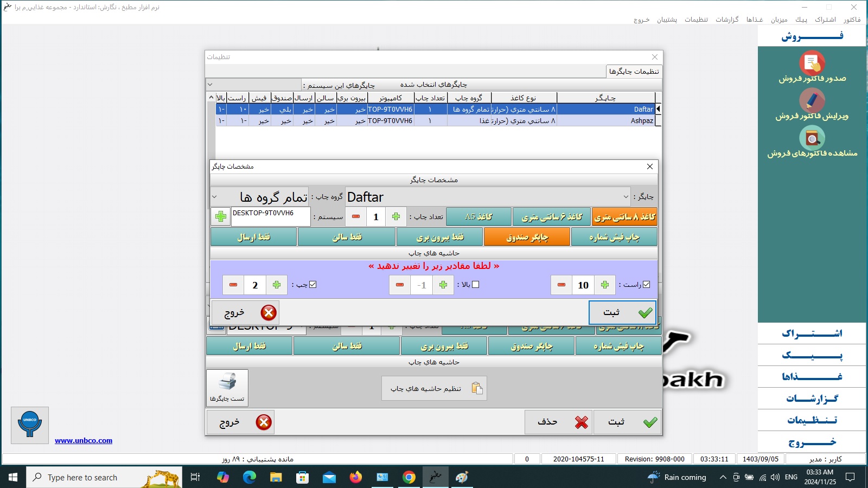Increase تعداد چاپ print count with plus

[x=396, y=217]
